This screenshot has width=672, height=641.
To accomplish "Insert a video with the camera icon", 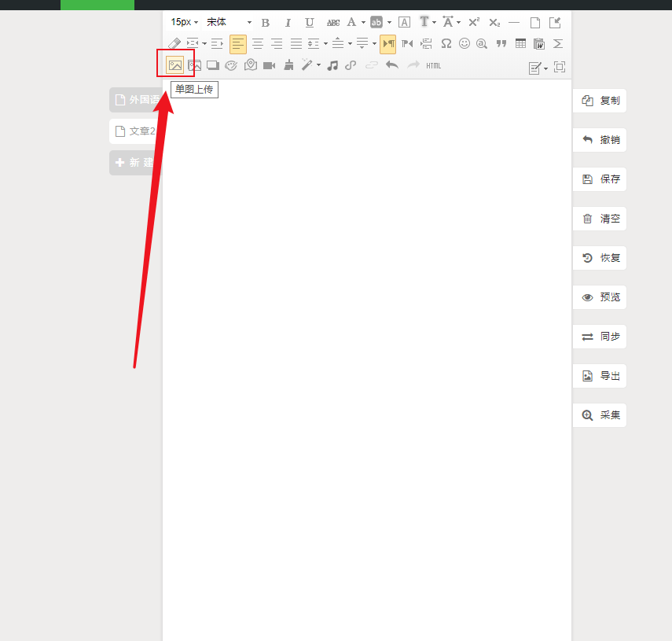I will 269,66.
